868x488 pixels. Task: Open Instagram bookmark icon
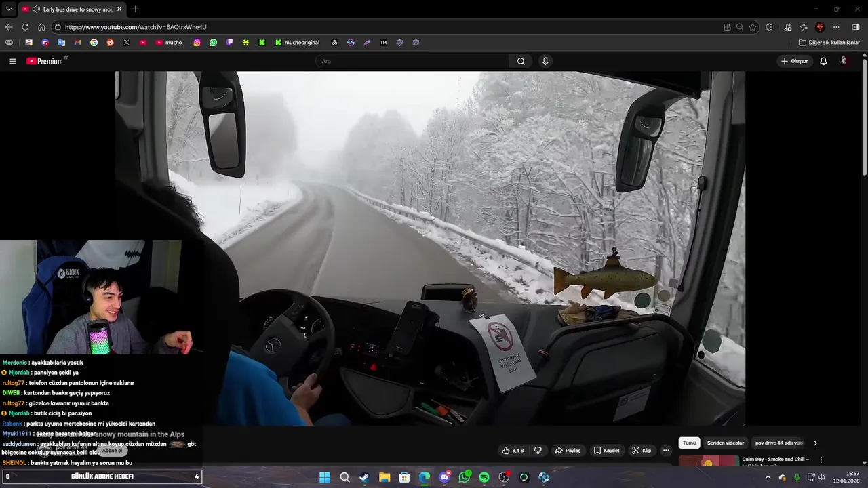197,42
